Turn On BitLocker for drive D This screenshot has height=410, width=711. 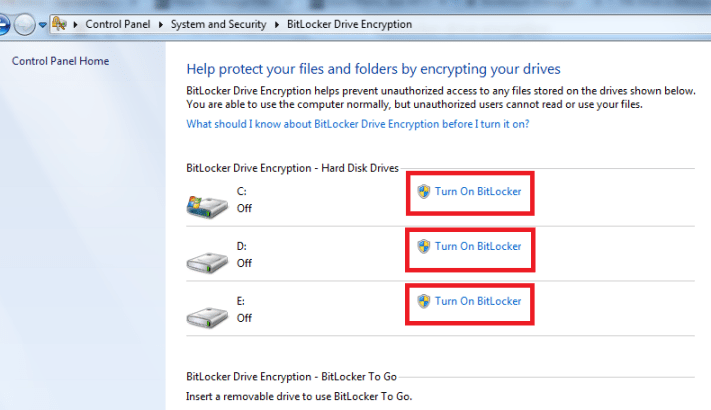[x=477, y=246]
